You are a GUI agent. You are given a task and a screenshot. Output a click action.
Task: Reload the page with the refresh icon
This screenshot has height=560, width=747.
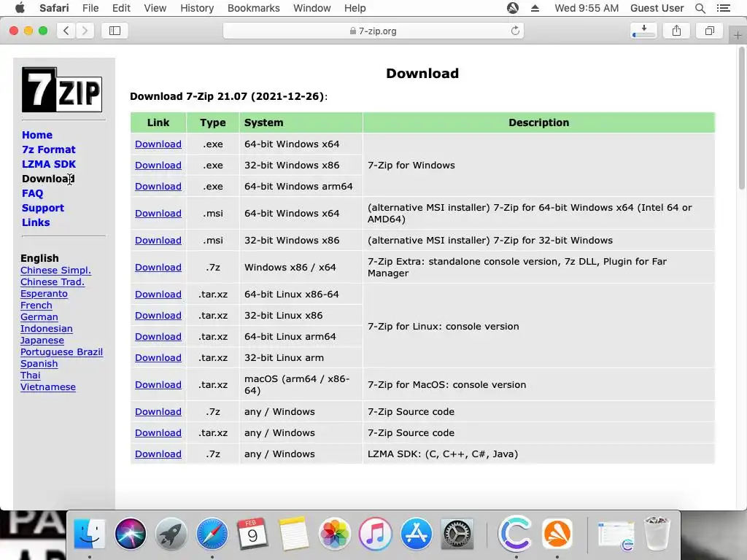tap(515, 31)
